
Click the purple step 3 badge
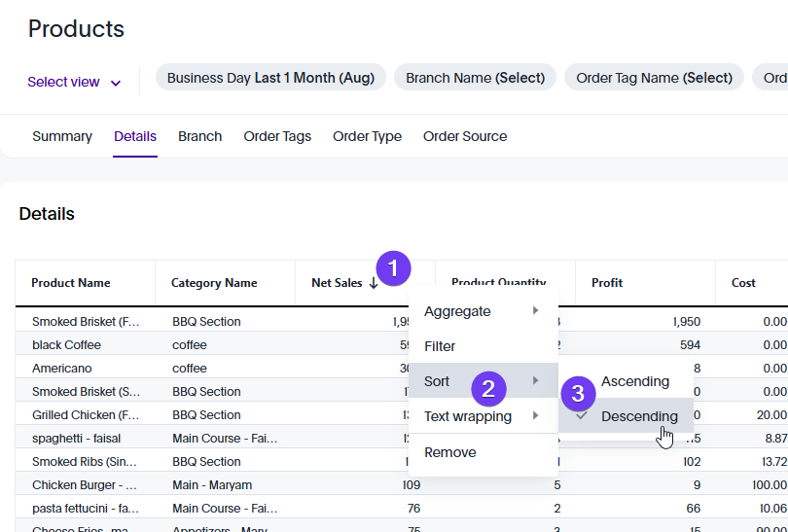tap(578, 394)
